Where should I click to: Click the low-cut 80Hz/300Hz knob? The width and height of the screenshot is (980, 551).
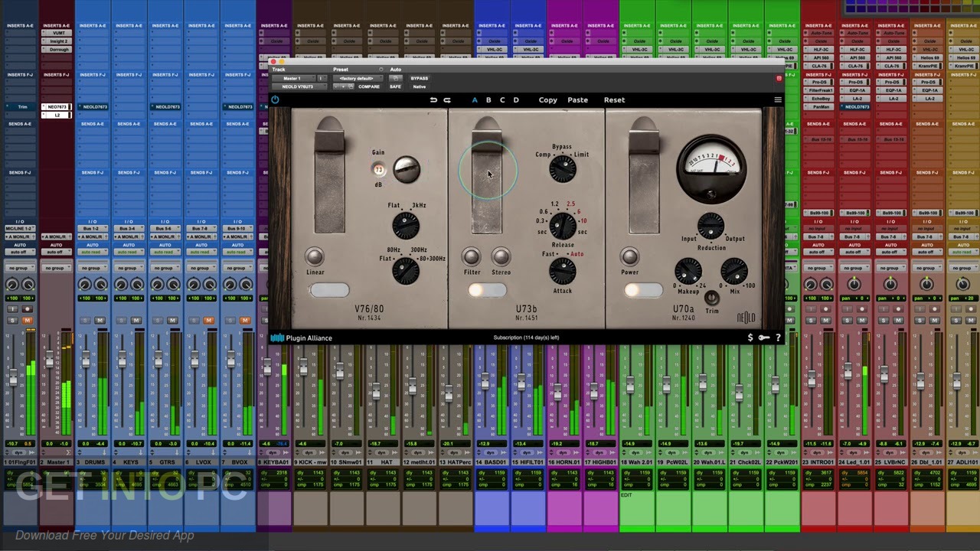406,271
